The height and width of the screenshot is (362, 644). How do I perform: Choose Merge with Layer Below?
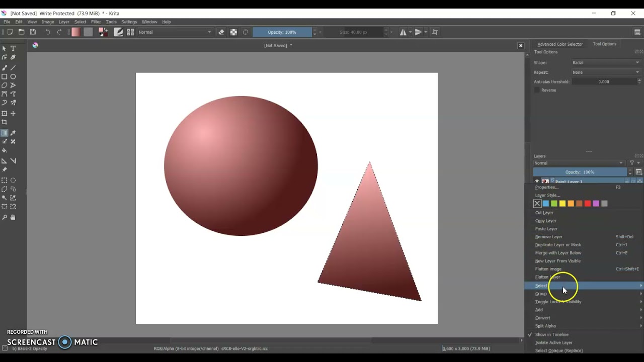tap(584, 253)
